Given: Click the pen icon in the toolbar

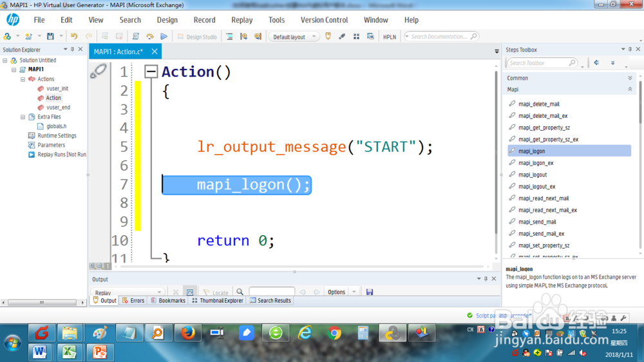Looking at the screenshot, I should 342,36.
